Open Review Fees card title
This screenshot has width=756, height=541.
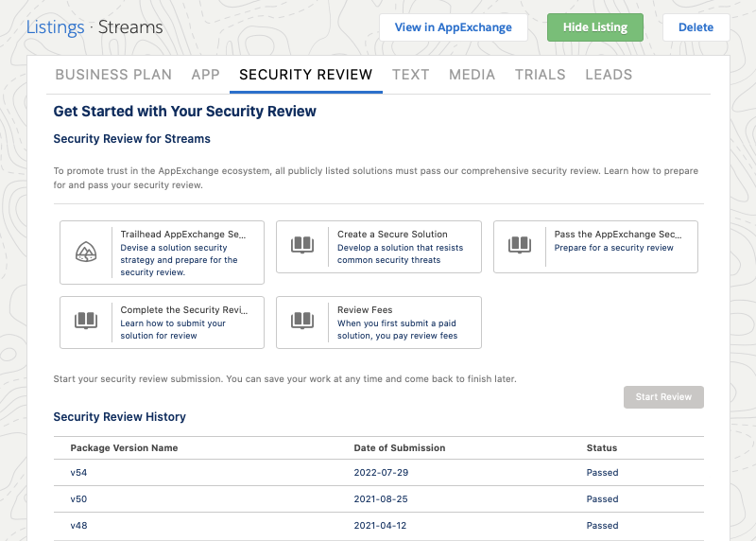pyautogui.click(x=365, y=310)
